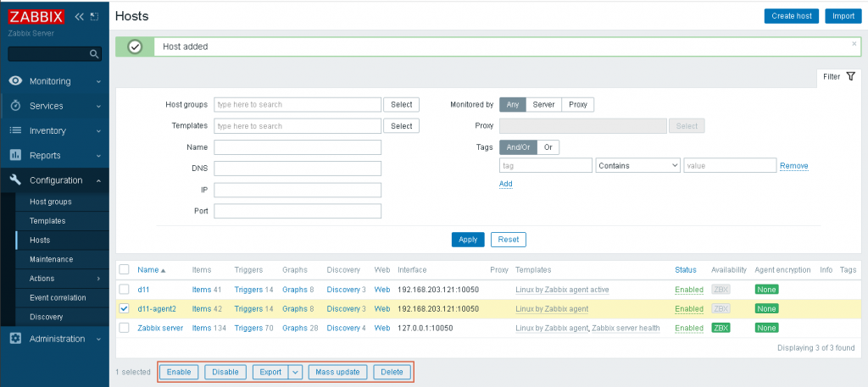Click Mass update for selected hosts
868x387 pixels.
[337, 372]
